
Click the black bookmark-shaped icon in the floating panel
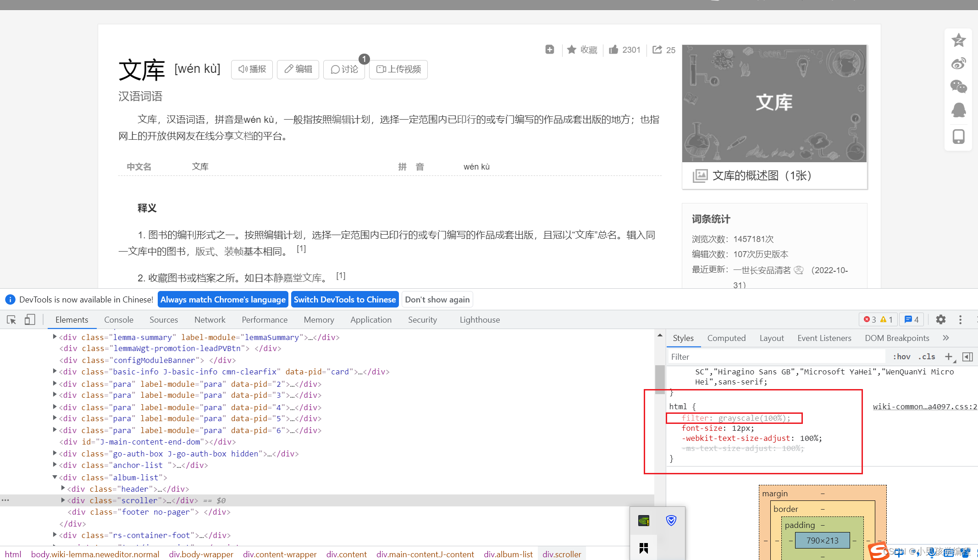(x=644, y=548)
